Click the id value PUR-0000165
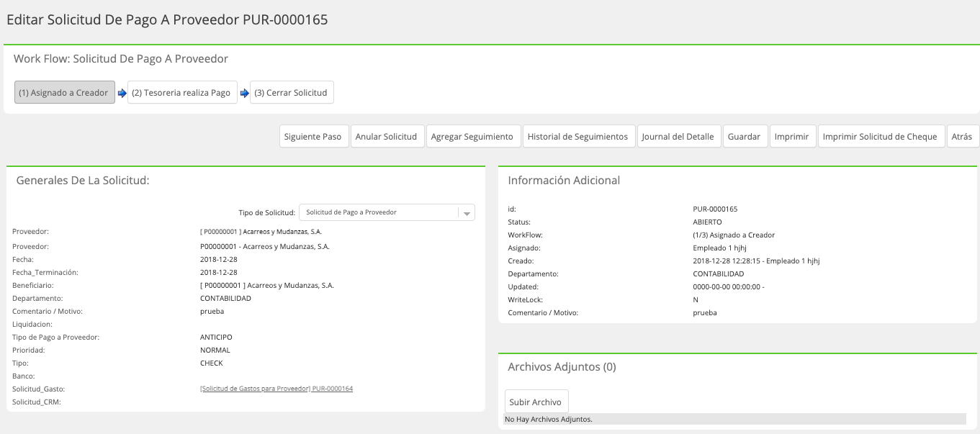 tap(715, 209)
